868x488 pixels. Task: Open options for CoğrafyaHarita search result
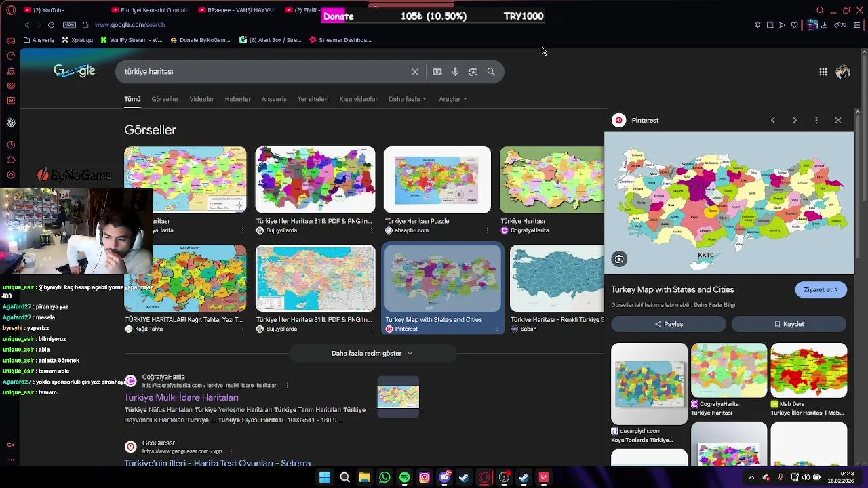pyautogui.click(x=287, y=385)
